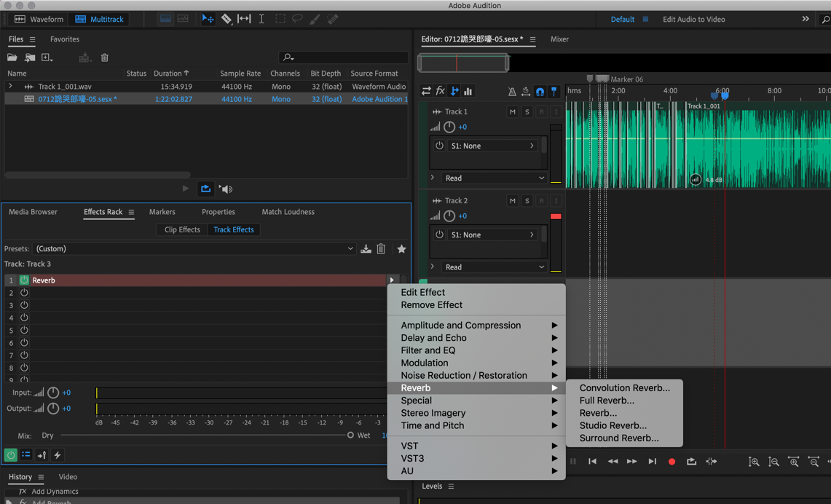The image size is (831, 504).
Task: Open Track 2 Read automation dropdown
Action: [x=494, y=267]
